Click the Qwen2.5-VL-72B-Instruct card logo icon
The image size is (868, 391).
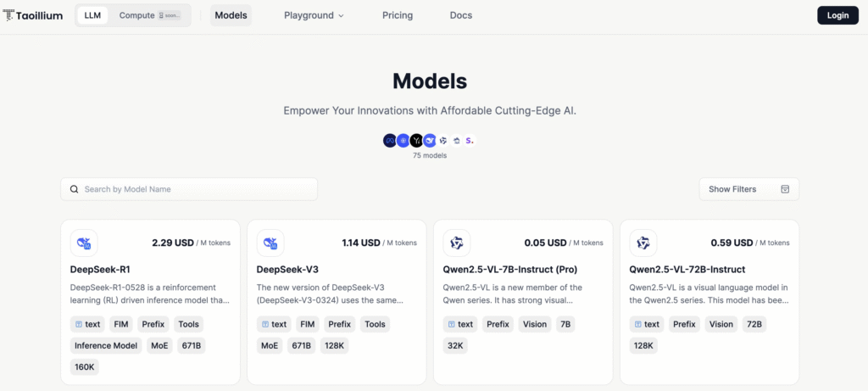tap(643, 243)
